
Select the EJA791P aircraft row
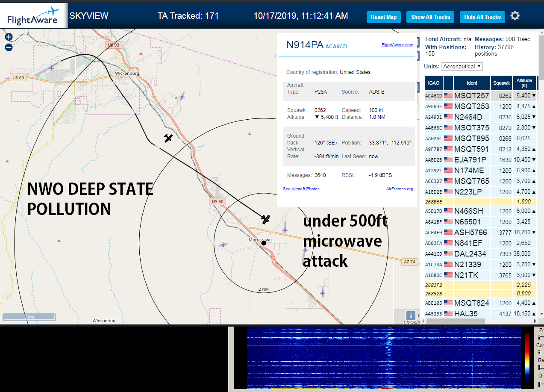coord(481,160)
